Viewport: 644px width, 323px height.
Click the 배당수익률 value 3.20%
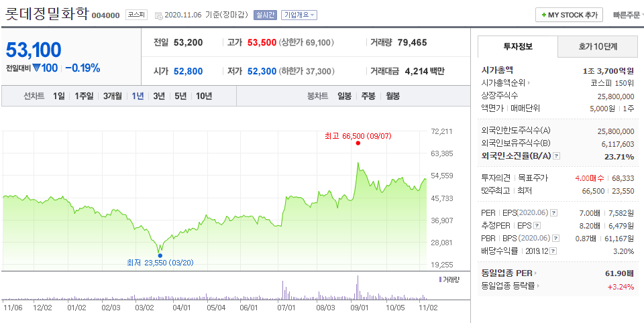[623, 251]
